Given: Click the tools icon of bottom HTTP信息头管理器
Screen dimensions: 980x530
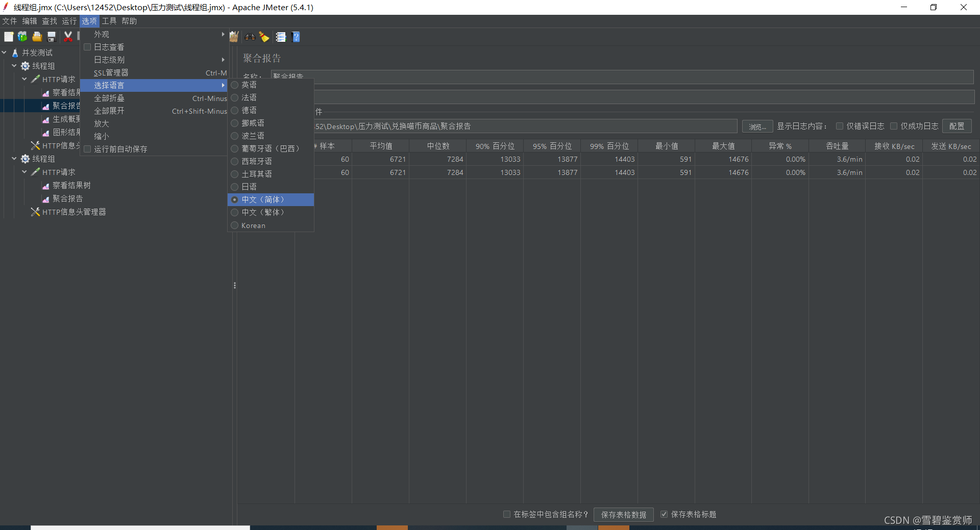Looking at the screenshot, I should [35, 212].
